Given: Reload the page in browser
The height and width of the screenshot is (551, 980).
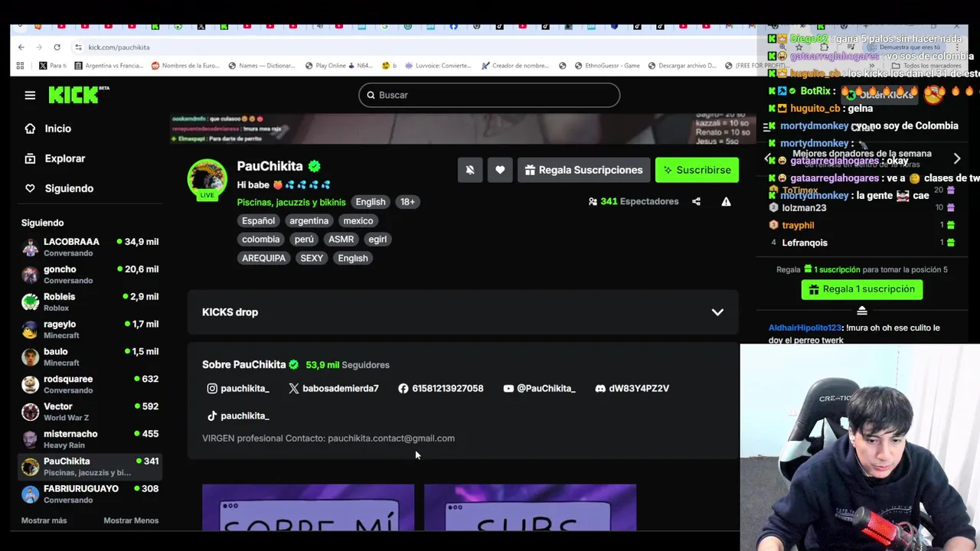Looking at the screenshot, I should (x=57, y=47).
